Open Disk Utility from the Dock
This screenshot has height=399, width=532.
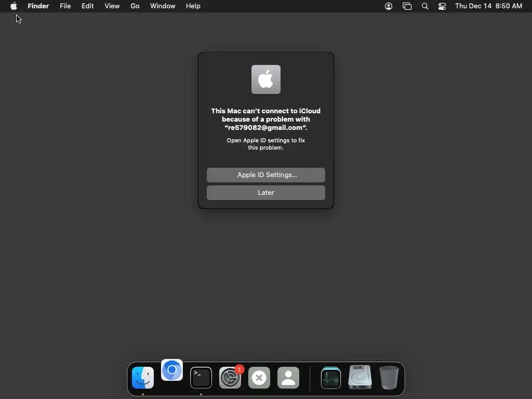coord(360,377)
